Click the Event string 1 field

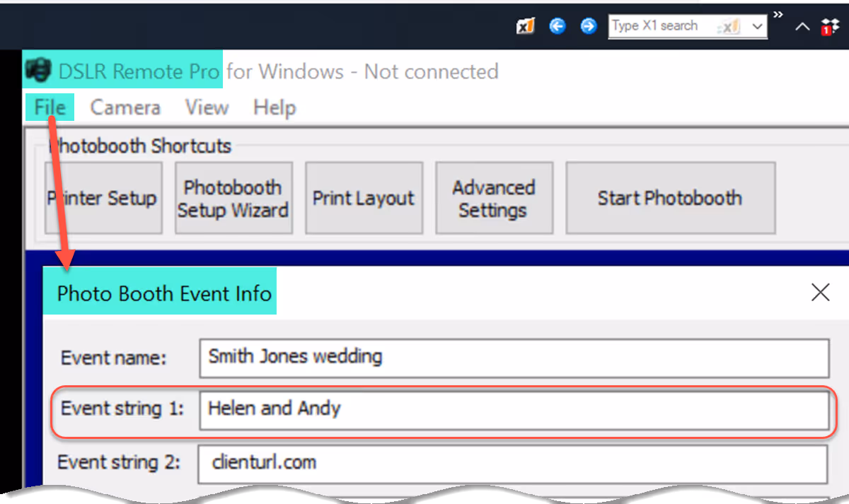514,410
